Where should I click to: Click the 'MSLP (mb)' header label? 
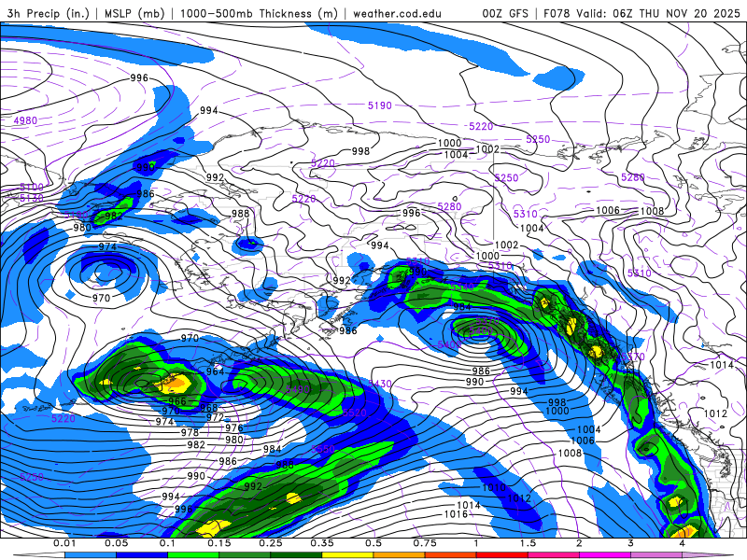click(135, 13)
